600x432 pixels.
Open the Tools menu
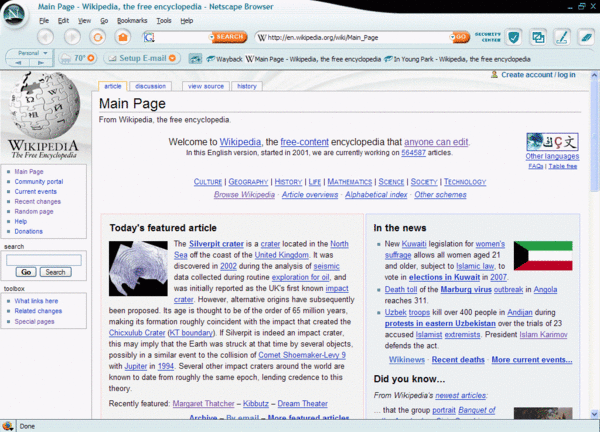pyautogui.click(x=164, y=21)
